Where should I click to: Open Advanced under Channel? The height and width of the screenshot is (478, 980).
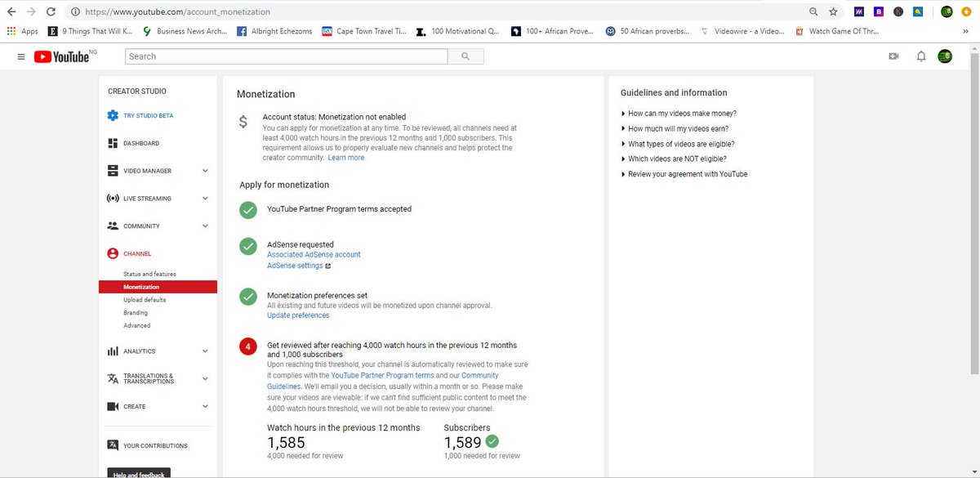tap(137, 325)
